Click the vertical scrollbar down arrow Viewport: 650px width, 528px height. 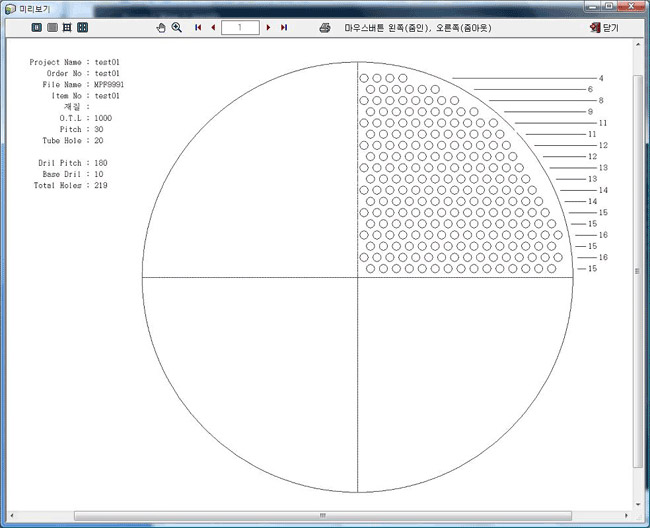(638, 504)
